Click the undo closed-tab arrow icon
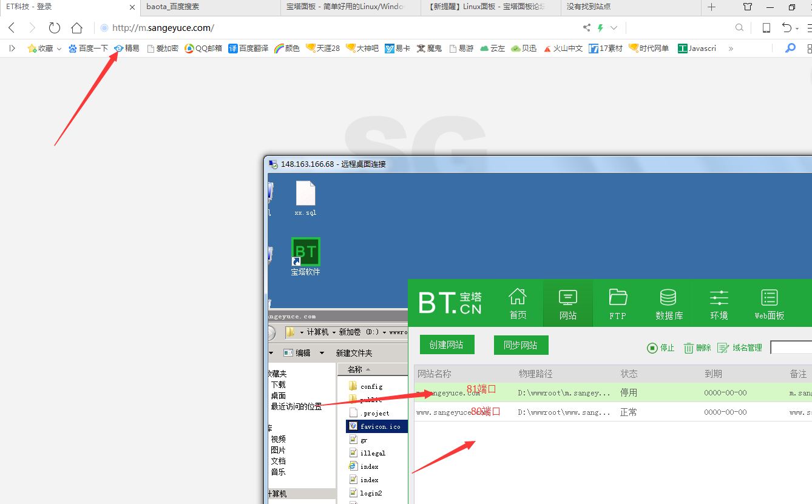This screenshot has height=504, width=812. 787,28
